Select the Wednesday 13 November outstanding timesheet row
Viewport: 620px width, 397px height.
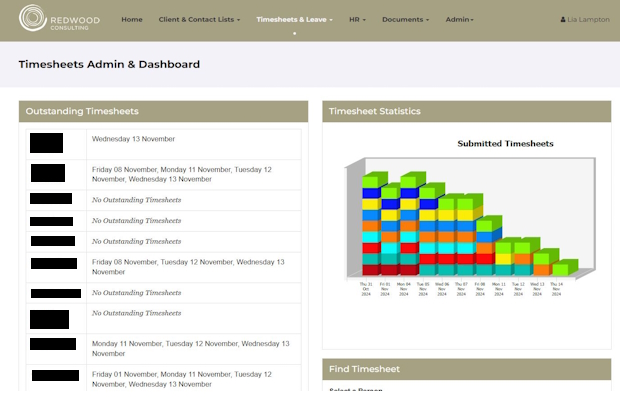[x=164, y=144]
